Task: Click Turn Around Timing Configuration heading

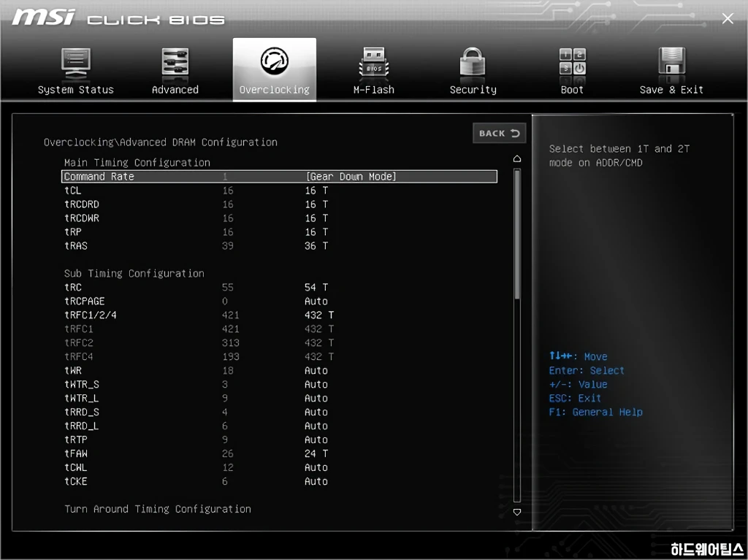Action: [158, 509]
